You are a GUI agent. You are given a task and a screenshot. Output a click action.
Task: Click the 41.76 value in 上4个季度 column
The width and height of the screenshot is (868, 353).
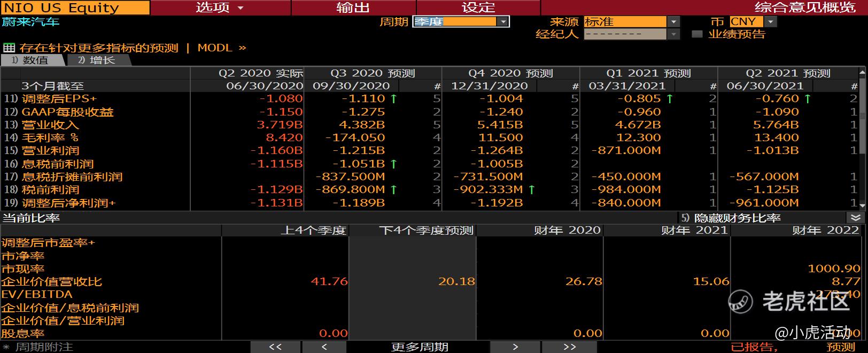[x=329, y=281]
